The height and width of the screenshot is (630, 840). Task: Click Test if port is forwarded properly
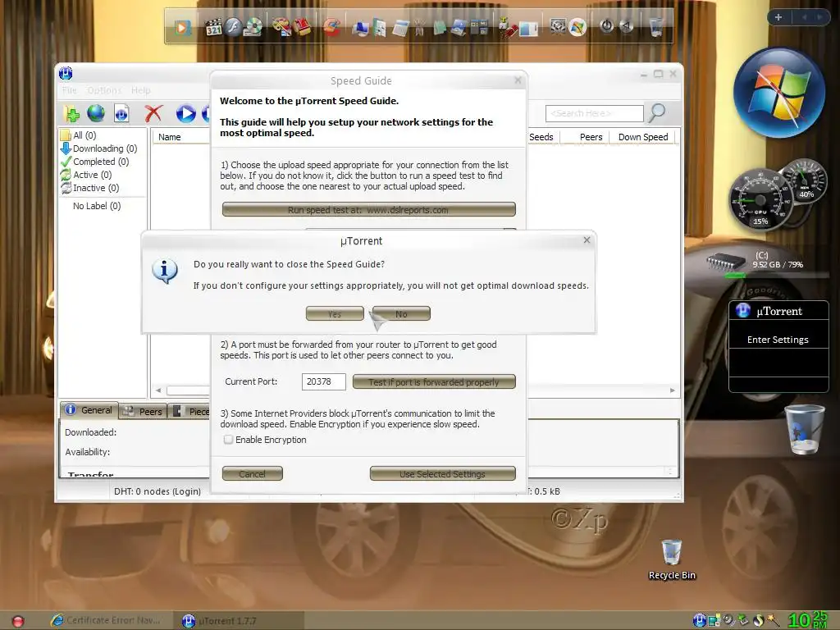coord(434,382)
